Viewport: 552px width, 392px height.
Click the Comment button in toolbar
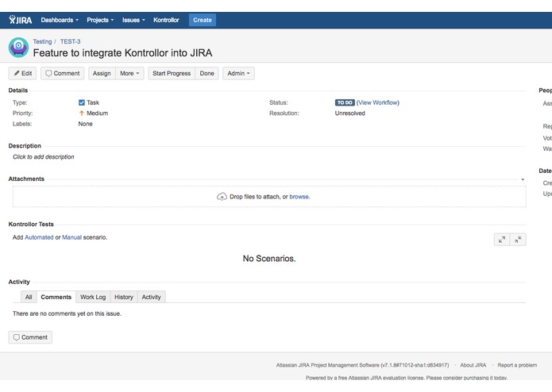[x=62, y=74]
